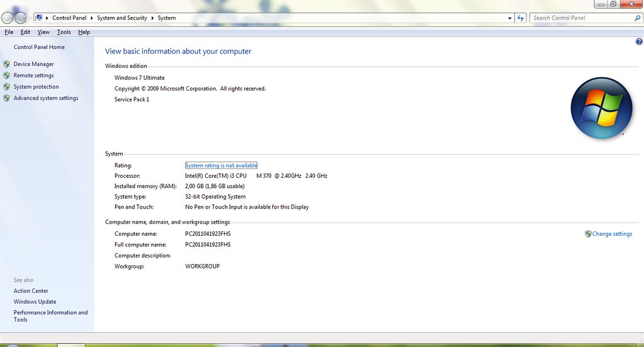The image size is (644, 347).
Task: Expand the arrow after Control Panel breadcrumb
Action: [93, 18]
